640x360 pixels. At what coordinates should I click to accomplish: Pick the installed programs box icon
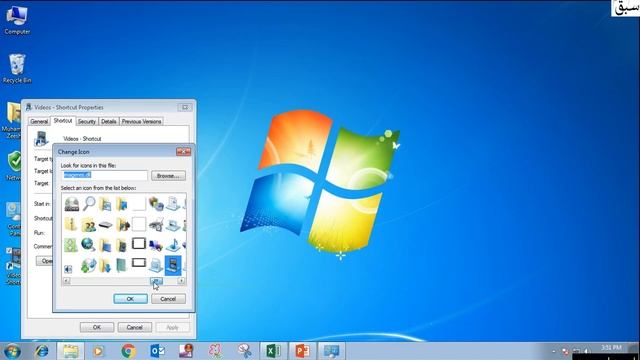(x=156, y=204)
